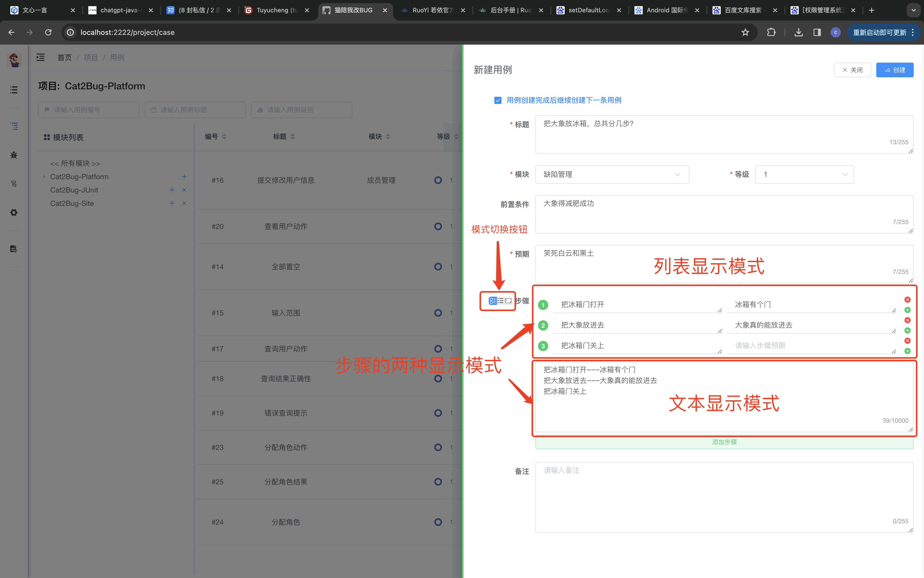This screenshot has height=578, width=924.
Task: Select << 所有模块 >> in module tree
Action: 75,163
